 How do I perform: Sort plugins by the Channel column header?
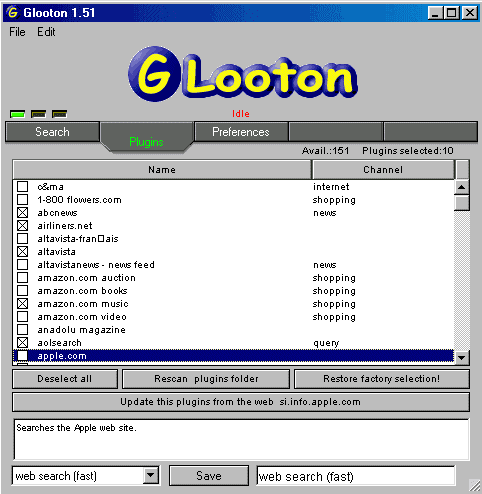pyautogui.click(x=383, y=170)
